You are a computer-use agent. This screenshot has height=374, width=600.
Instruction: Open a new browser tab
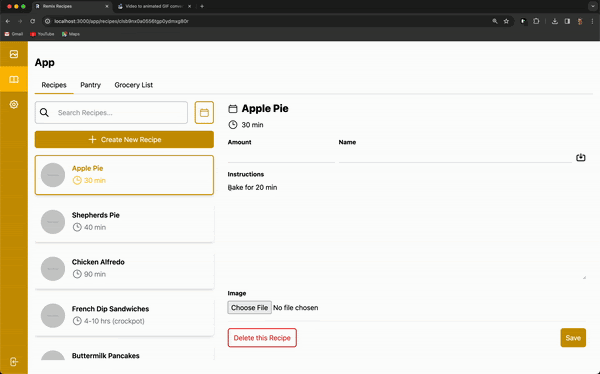click(x=202, y=6)
